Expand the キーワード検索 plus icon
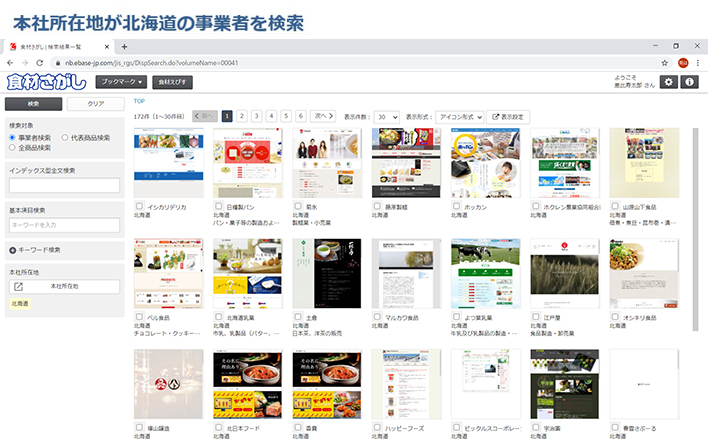Image resolution: width=708 pixels, height=448 pixels. pyautogui.click(x=13, y=250)
